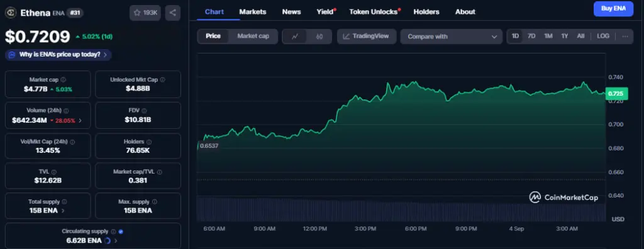Image resolution: width=644 pixels, height=249 pixels.
Task: Open the TradingView chart option
Action: tap(367, 36)
